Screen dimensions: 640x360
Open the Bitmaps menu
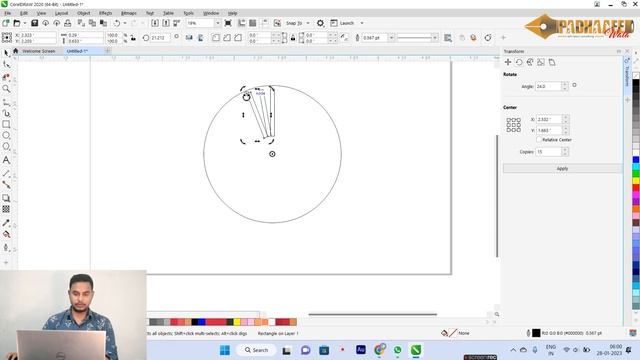tap(129, 13)
